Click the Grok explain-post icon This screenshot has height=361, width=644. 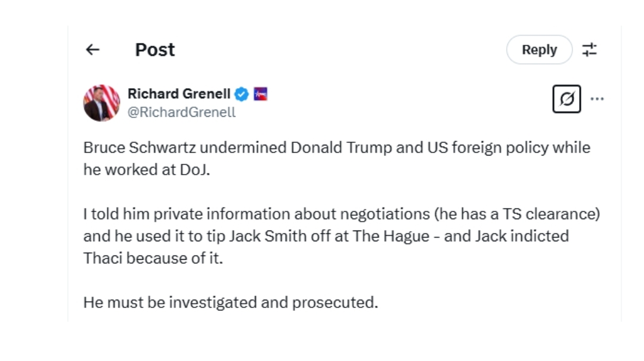[x=566, y=99]
